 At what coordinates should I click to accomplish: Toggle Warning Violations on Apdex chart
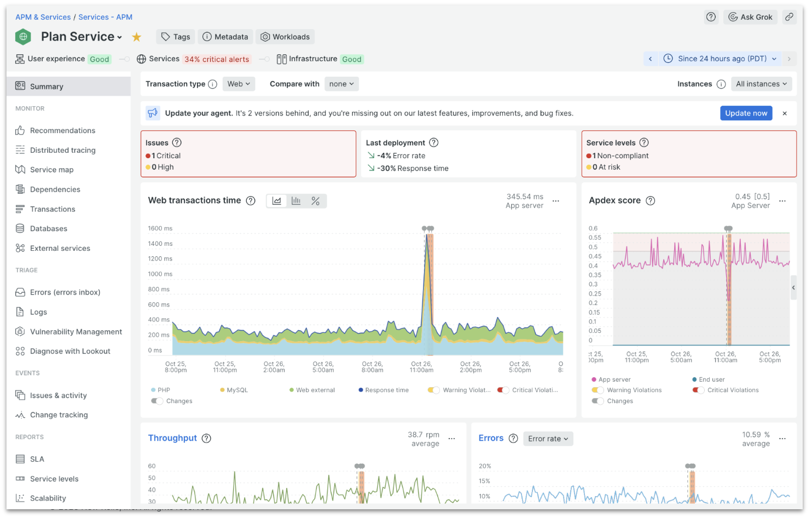click(x=598, y=390)
